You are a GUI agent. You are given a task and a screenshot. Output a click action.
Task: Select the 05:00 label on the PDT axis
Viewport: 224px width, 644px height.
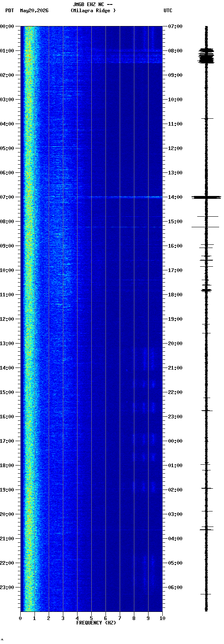pos(7,148)
